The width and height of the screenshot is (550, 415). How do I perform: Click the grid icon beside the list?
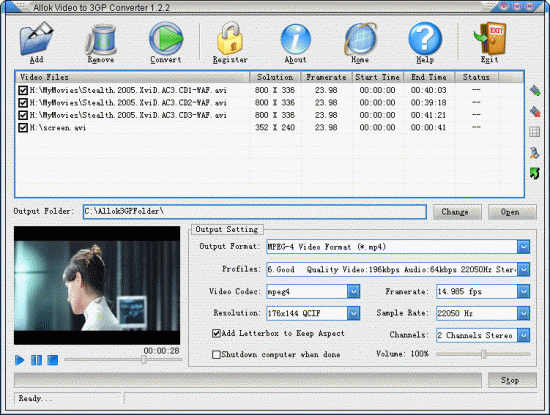tap(535, 132)
